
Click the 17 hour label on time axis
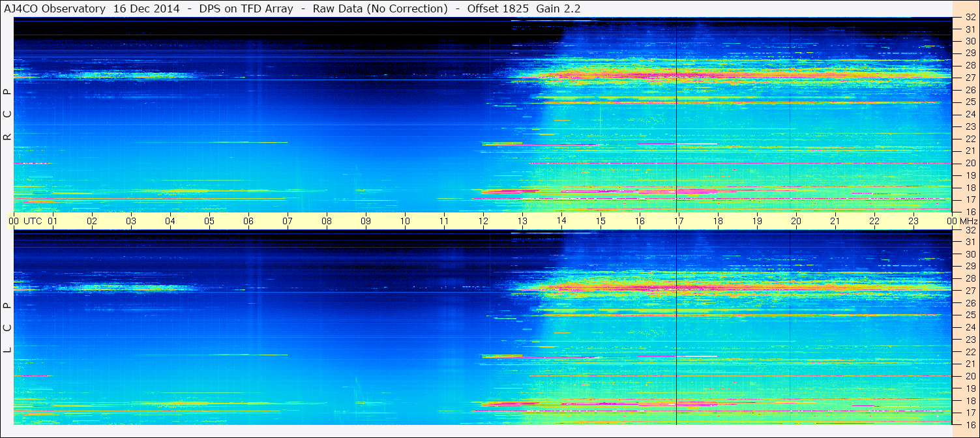tap(679, 221)
